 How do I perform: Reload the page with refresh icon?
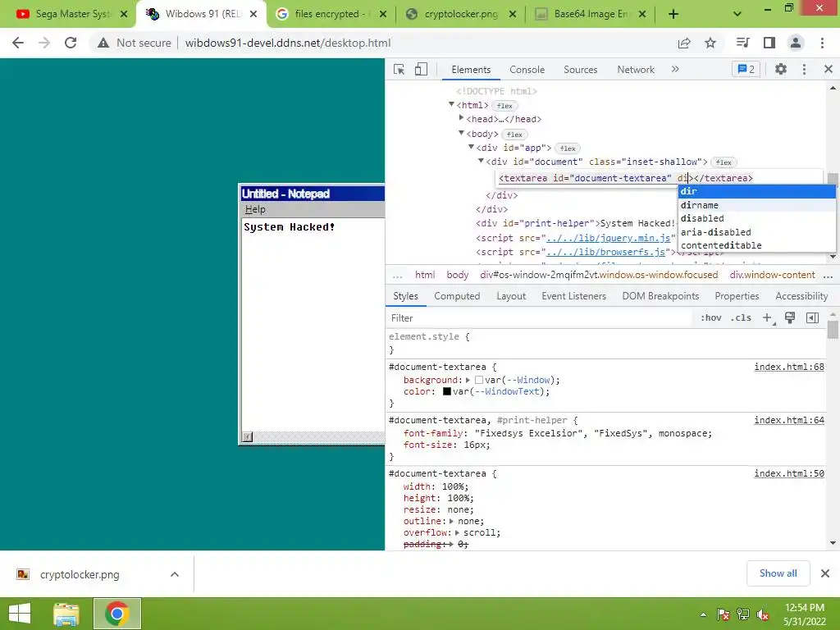71,43
